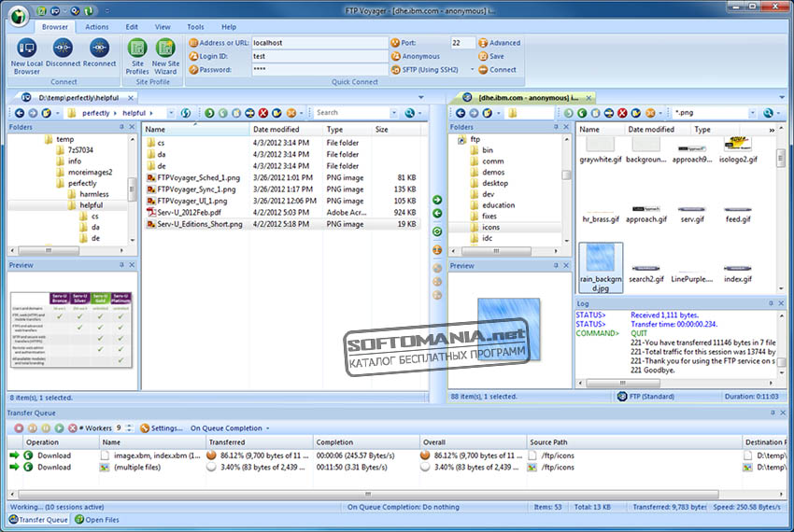This screenshot has height=532, width=794.
Task: Click the synchronize icon between the panes
Action: pos(437,231)
